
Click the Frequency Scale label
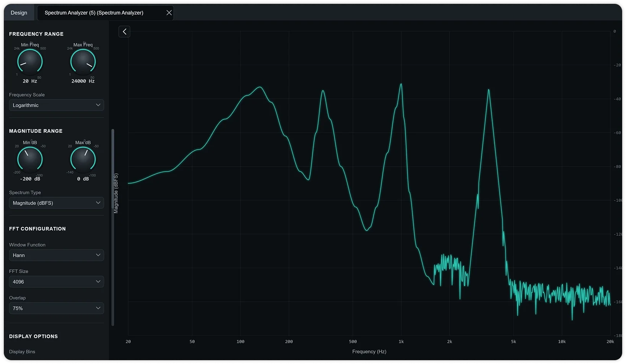click(x=27, y=95)
